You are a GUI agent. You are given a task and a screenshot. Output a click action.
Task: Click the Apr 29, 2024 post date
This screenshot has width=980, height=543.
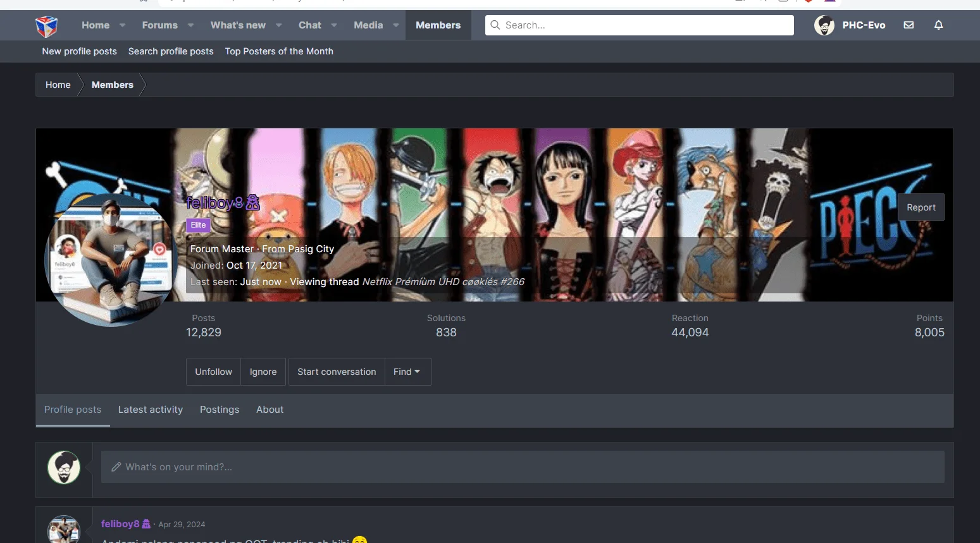pos(182,525)
